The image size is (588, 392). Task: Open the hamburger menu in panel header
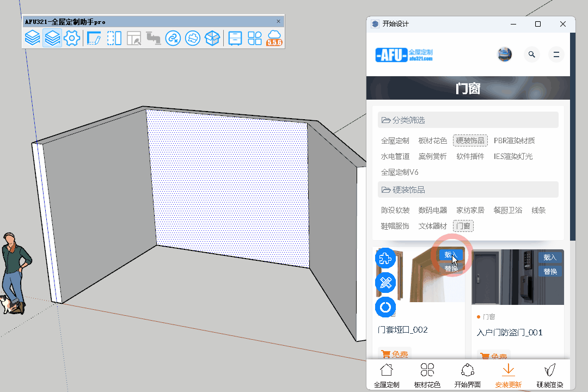point(556,54)
